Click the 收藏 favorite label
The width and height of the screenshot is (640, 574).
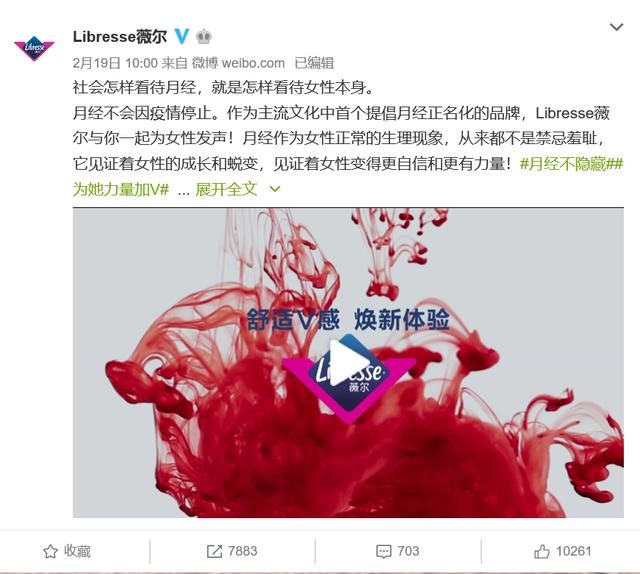(77, 551)
